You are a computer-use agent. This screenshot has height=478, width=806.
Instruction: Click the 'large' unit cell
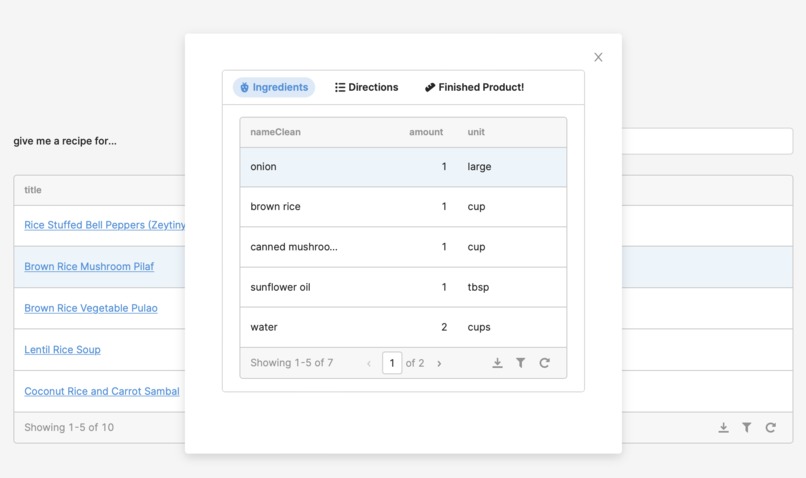(479, 167)
